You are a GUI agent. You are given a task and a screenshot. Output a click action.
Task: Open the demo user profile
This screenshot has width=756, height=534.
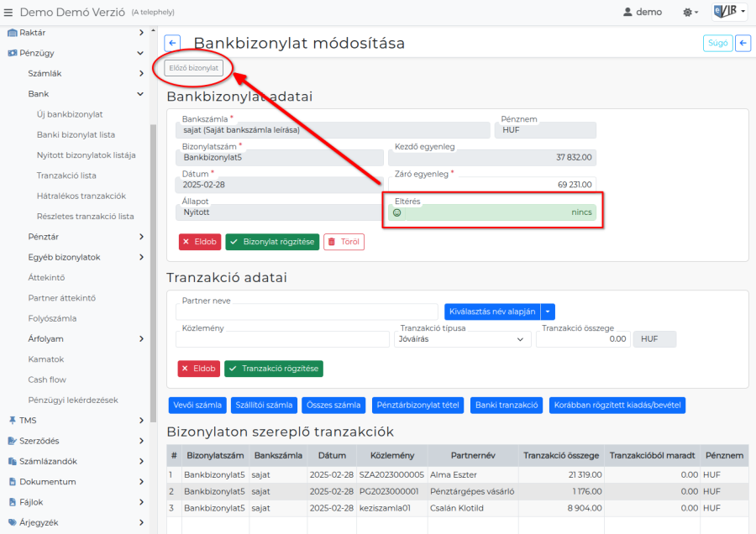point(643,13)
